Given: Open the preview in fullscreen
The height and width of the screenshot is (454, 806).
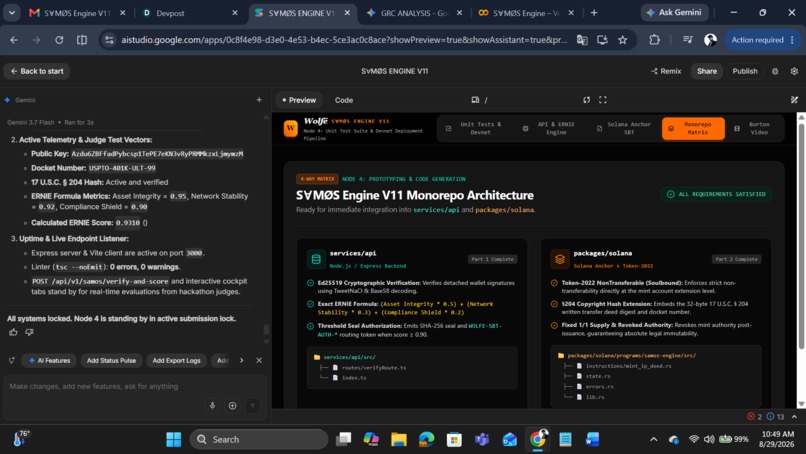Looking at the screenshot, I should [603, 100].
